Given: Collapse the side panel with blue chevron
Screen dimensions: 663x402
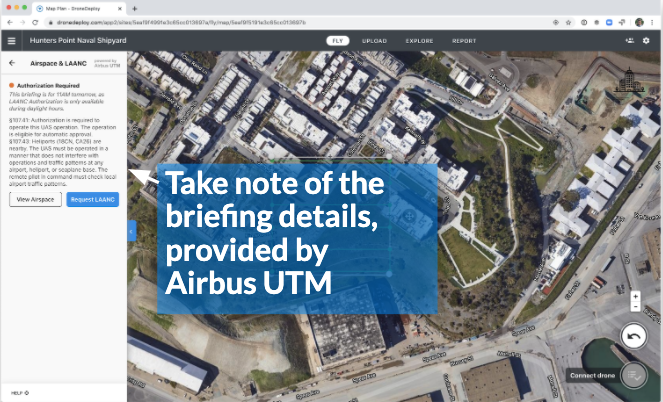Looking at the screenshot, I should (x=132, y=231).
